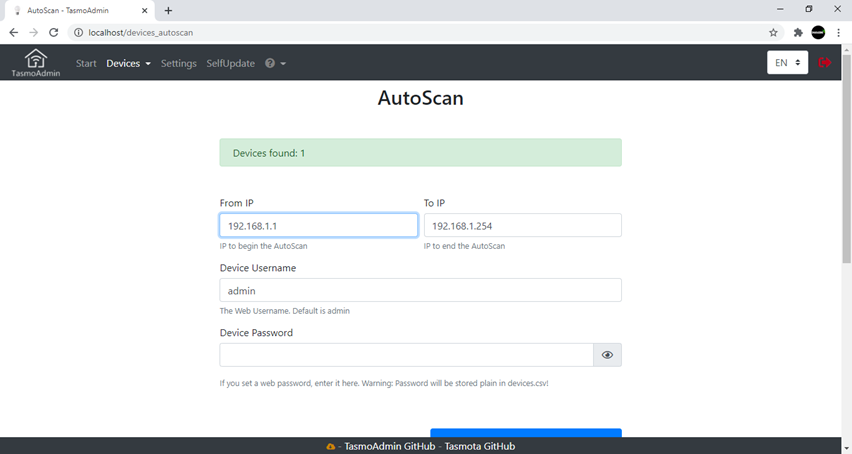Click the Device Username field
Screen dimensions: 852x454
point(421,291)
